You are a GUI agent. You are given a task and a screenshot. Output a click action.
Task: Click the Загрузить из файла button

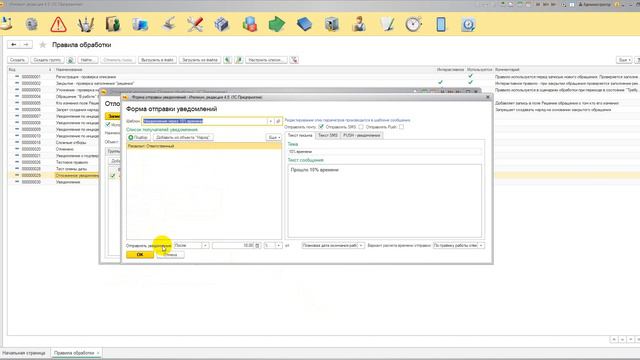click(x=200, y=60)
